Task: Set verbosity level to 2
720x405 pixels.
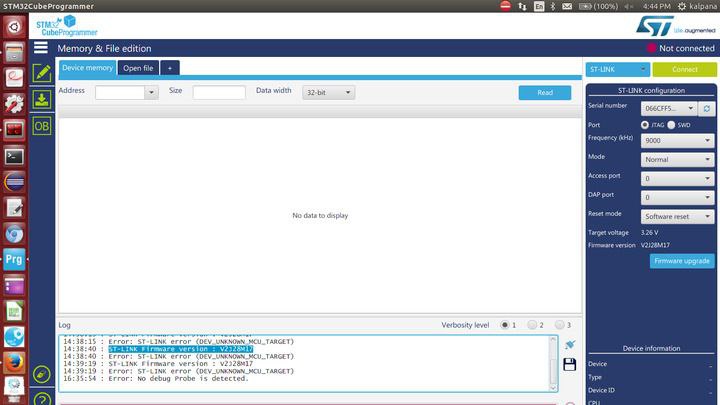Action: [532, 325]
